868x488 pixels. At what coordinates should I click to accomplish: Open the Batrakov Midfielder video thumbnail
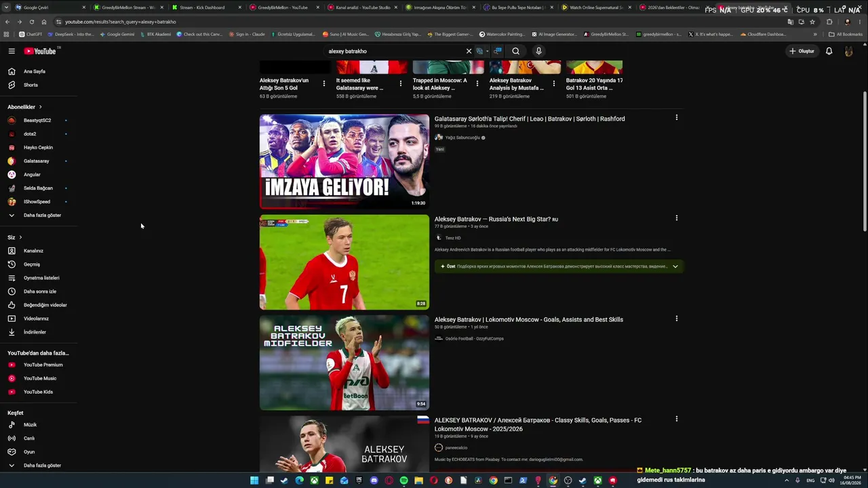click(344, 363)
